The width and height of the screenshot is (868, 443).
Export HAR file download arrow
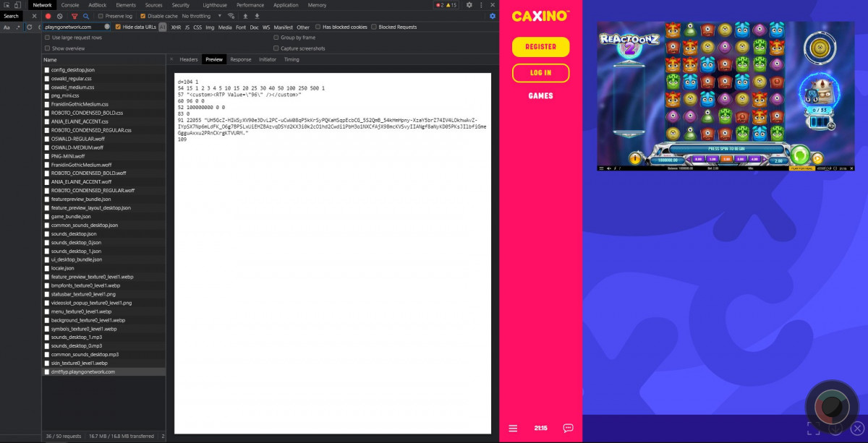pyautogui.click(x=257, y=16)
